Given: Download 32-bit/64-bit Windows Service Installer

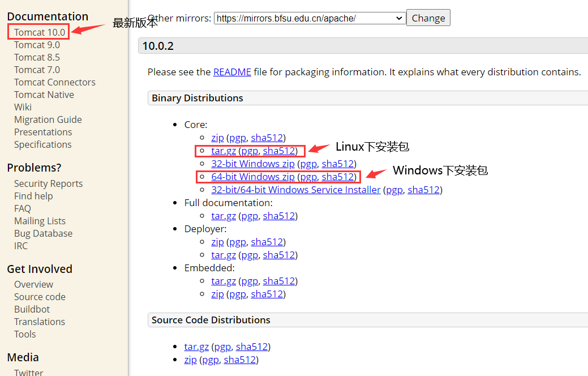Looking at the screenshot, I should point(295,190).
